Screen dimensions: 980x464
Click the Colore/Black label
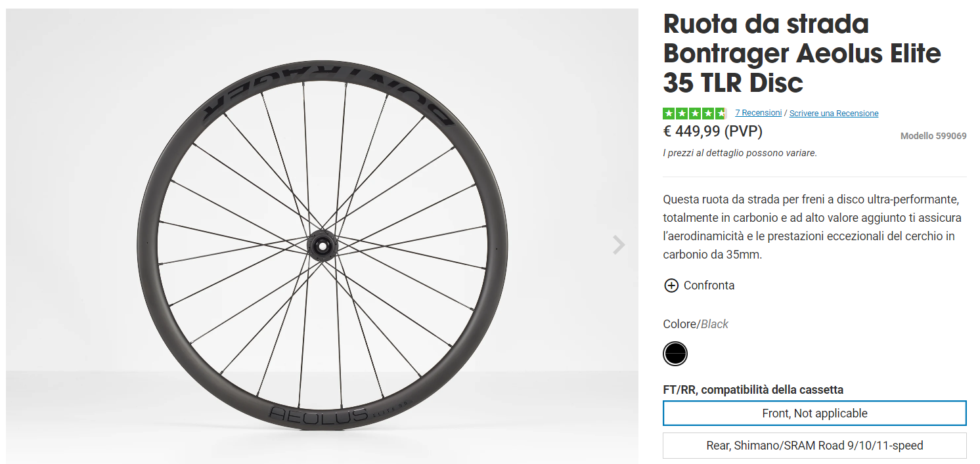tap(696, 324)
